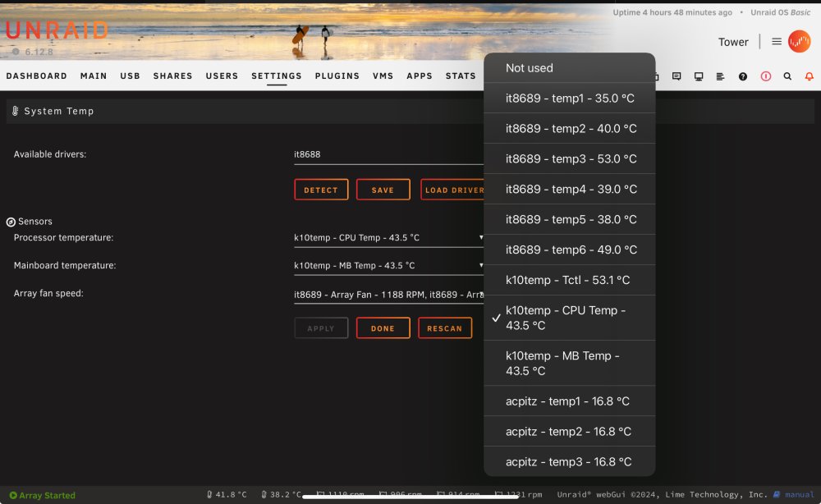Open the Log lines icon
The height and width of the screenshot is (504, 821).
(x=721, y=76)
